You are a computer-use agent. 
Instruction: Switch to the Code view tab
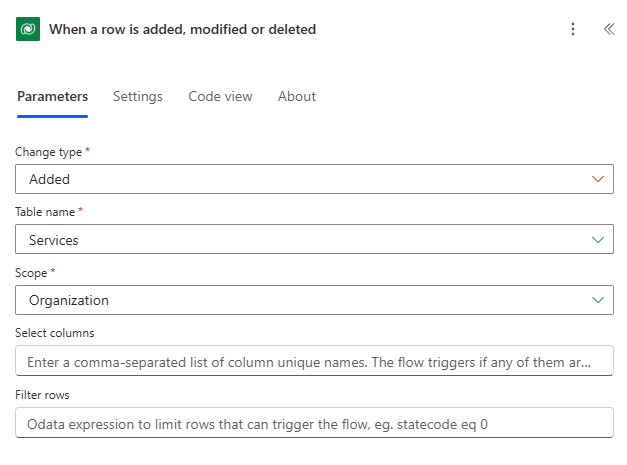220,96
